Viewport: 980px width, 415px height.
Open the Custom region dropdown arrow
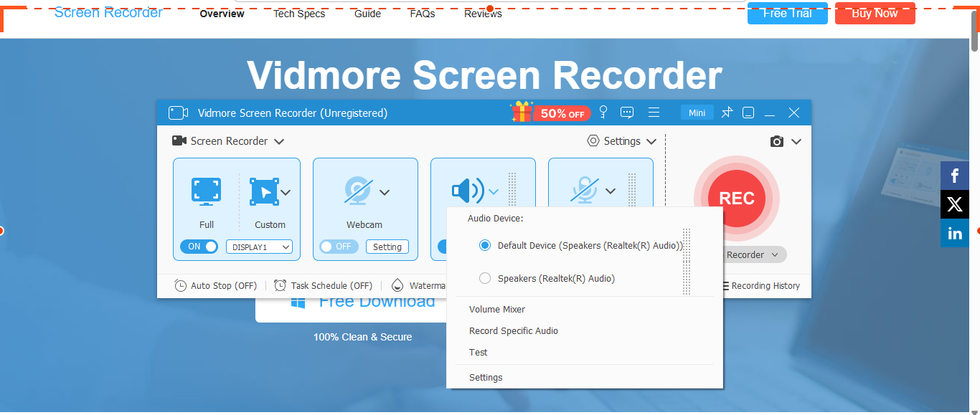tap(286, 192)
